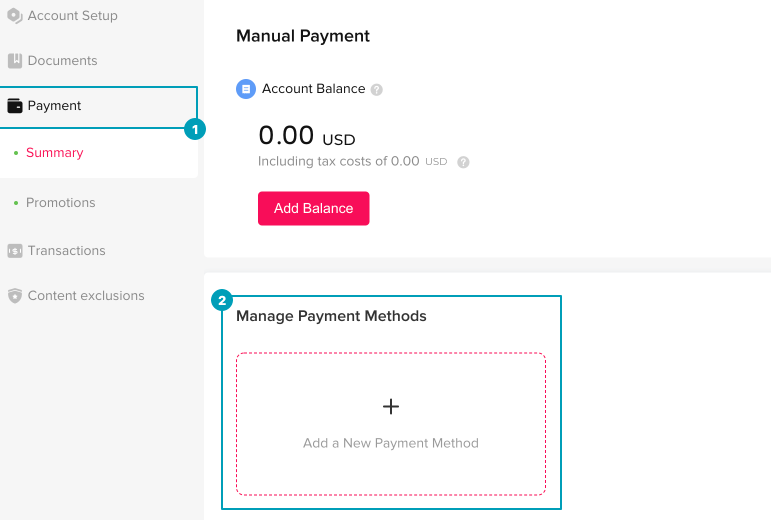771x520 pixels.
Task: Select the Payment sidebar section
Action: tap(98, 108)
